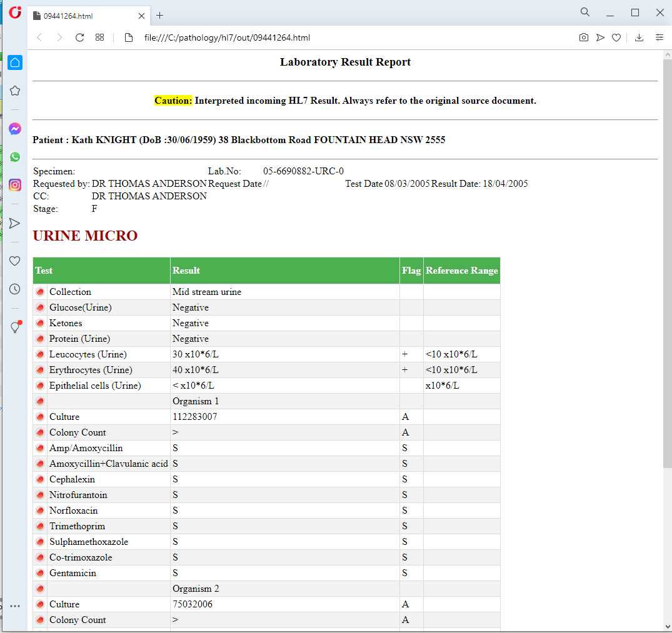Open the sidebar lightbulb with red dot
Image resolution: width=672 pixels, height=633 pixels.
tap(15, 327)
